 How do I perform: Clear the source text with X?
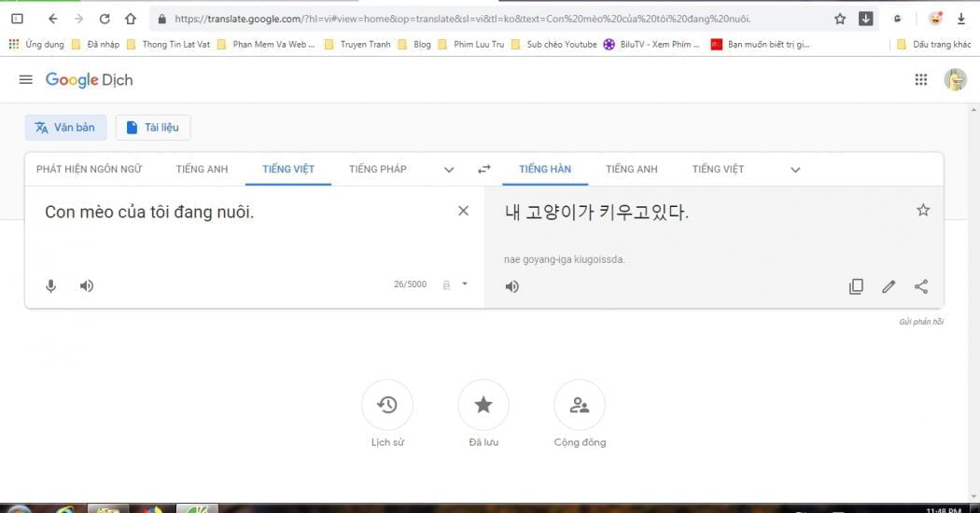click(x=463, y=211)
